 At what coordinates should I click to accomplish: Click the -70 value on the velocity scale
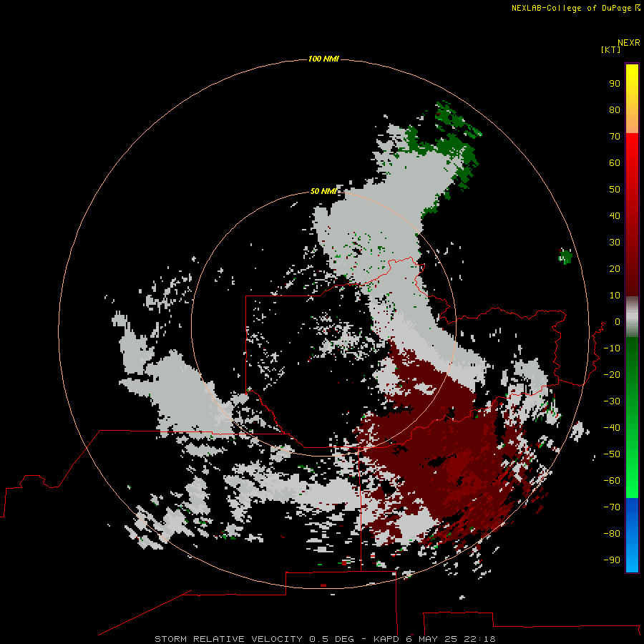[x=612, y=507]
